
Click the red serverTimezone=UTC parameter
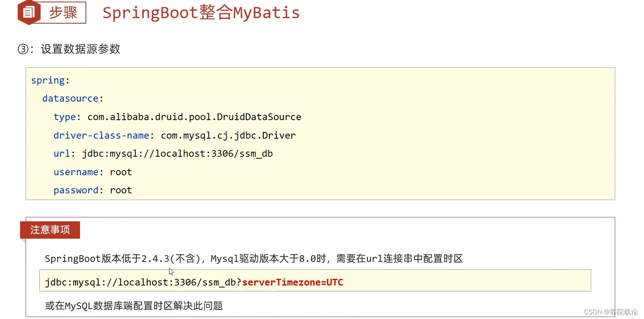coord(293,282)
